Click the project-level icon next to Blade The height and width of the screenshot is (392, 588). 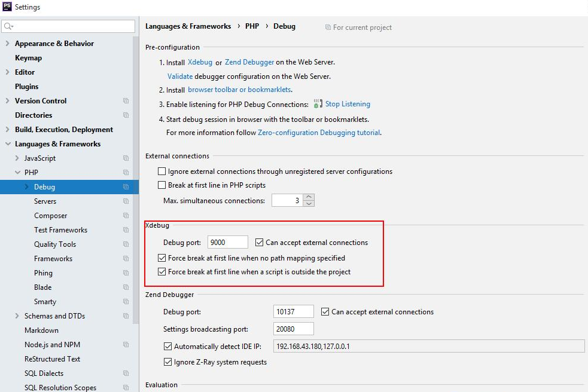126,287
